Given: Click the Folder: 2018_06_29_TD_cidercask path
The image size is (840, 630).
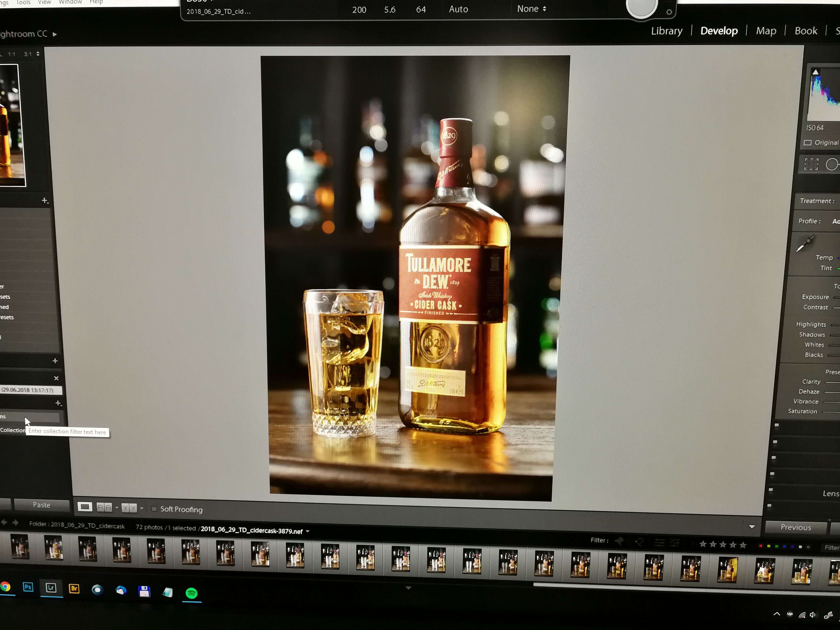Looking at the screenshot, I should tap(77, 525).
